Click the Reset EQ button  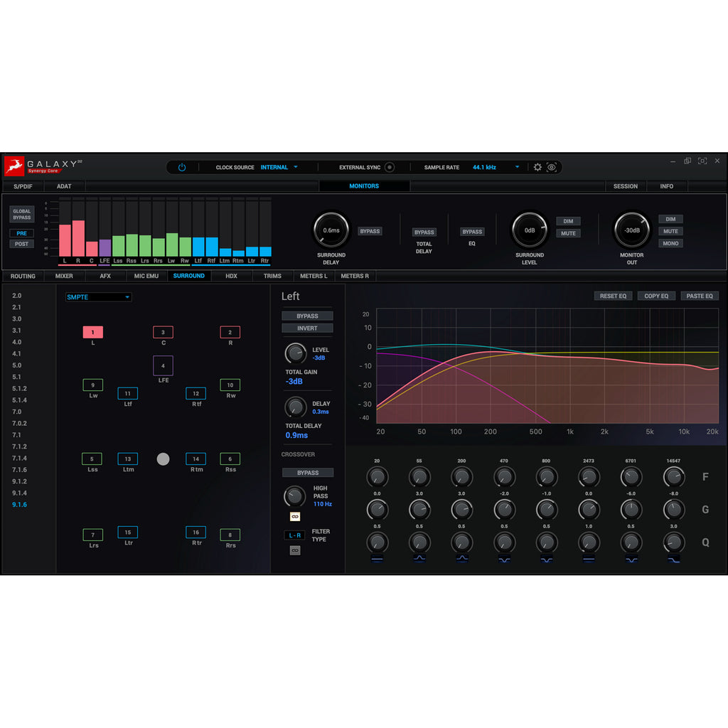tap(612, 296)
